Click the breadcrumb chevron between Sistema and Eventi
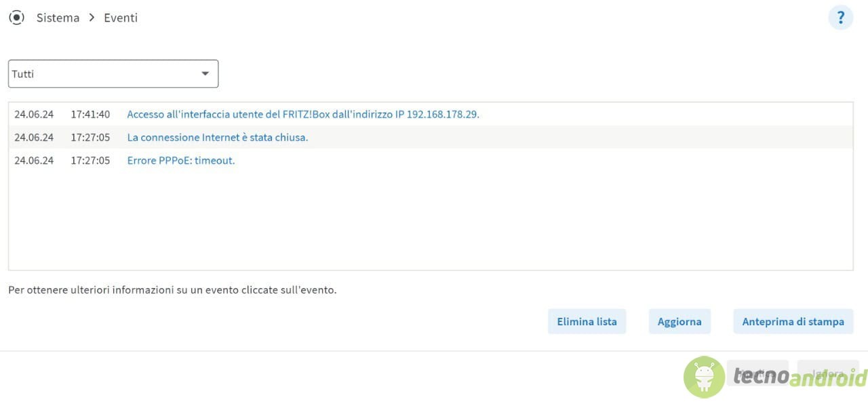Screen dimensions: 868x408 tap(92, 18)
